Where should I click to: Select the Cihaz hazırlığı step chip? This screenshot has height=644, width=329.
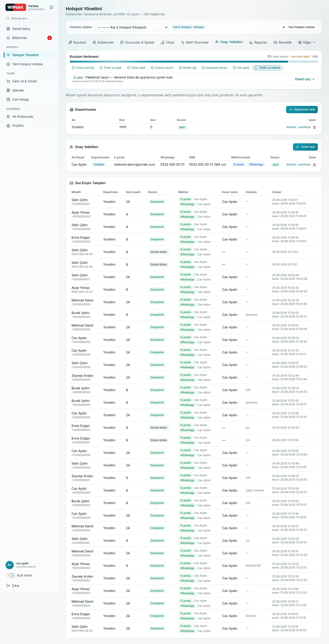(x=83, y=68)
